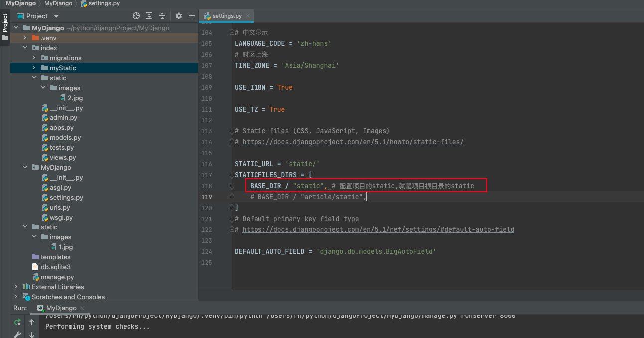Click second MyDjango breadcrumb in navigation bar

(x=58, y=3)
